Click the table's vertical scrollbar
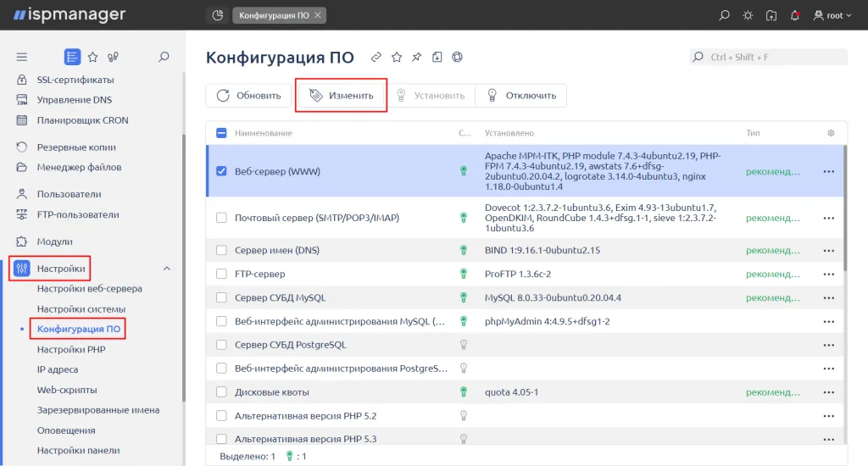The width and height of the screenshot is (868, 466). [845, 208]
